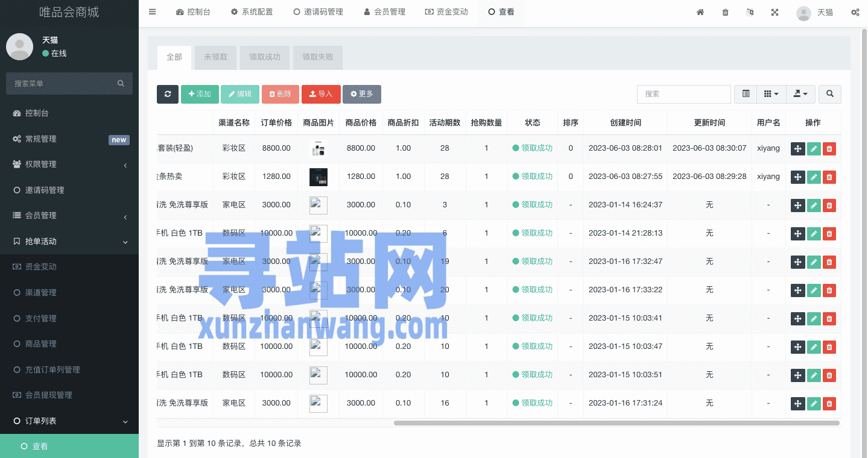Viewport: 868px width, 458px height.
Task: Expand the 更多 (More) dropdown button
Action: click(362, 94)
